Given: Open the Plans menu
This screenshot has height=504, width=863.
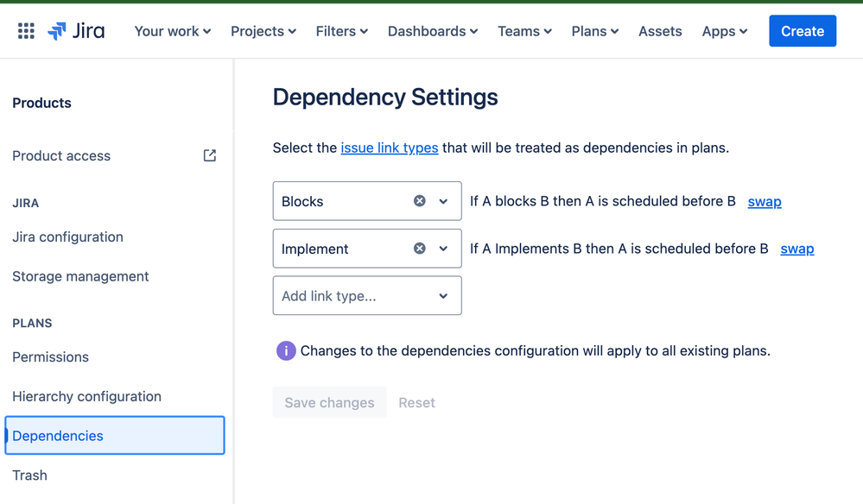Looking at the screenshot, I should point(595,31).
